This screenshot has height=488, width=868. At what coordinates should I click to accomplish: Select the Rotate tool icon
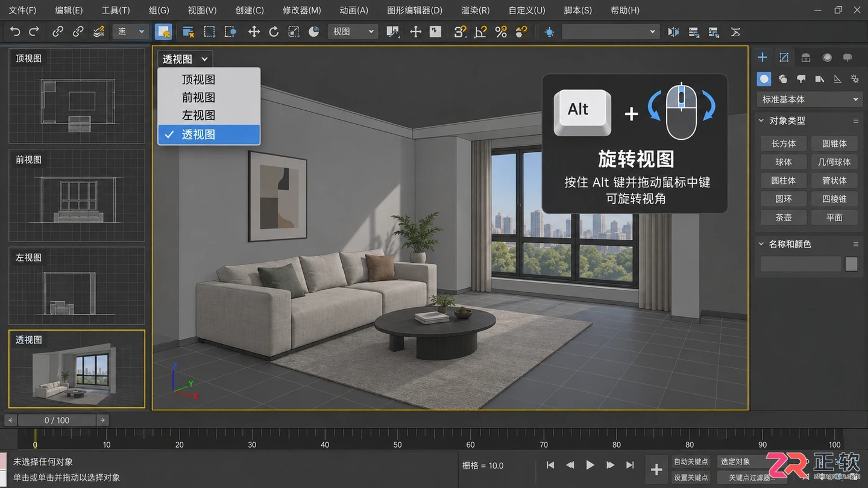tap(274, 32)
